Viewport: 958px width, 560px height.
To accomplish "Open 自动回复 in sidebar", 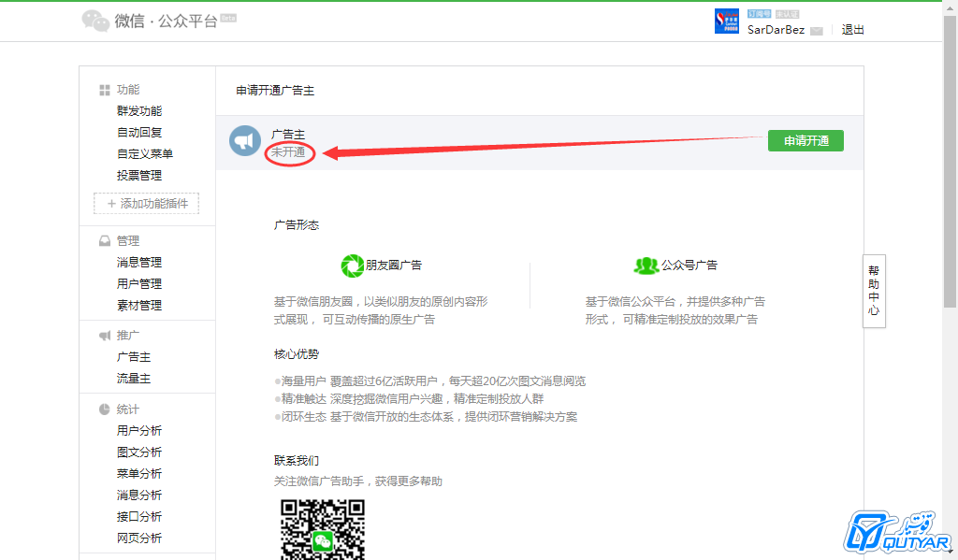I will coord(139,133).
